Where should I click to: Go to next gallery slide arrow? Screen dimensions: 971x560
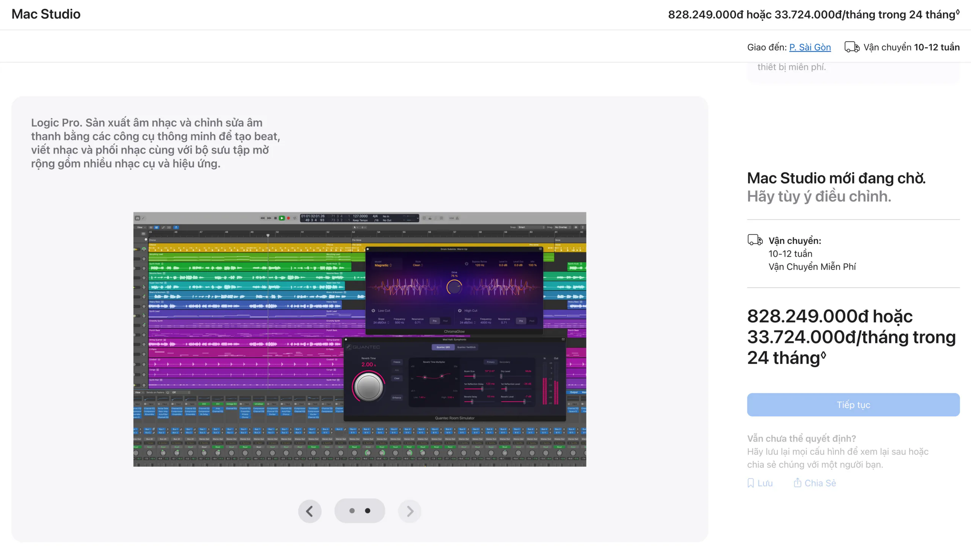click(410, 511)
